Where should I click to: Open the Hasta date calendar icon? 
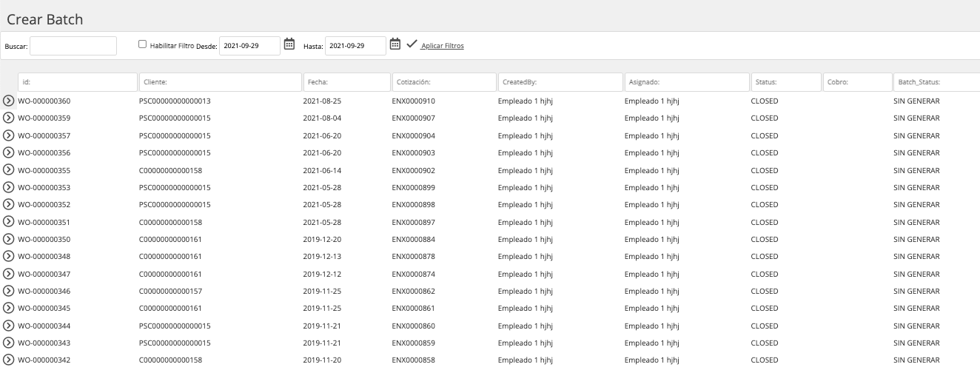coord(395,44)
